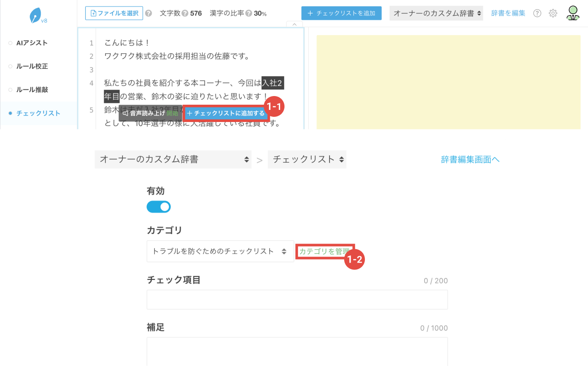Image resolution: width=588 pixels, height=366 pixels.
Task: Click the feather logo v8 icon
Action: (38, 16)
